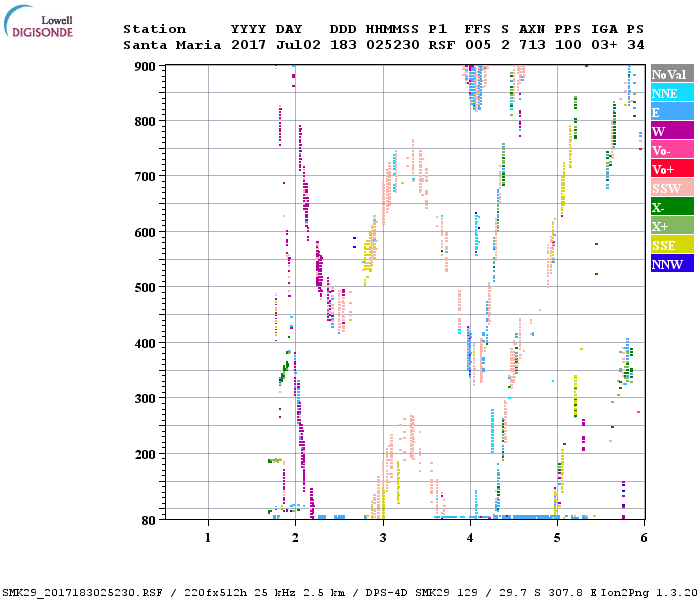Select the SSE yellow legend swatch

(672, 245)
